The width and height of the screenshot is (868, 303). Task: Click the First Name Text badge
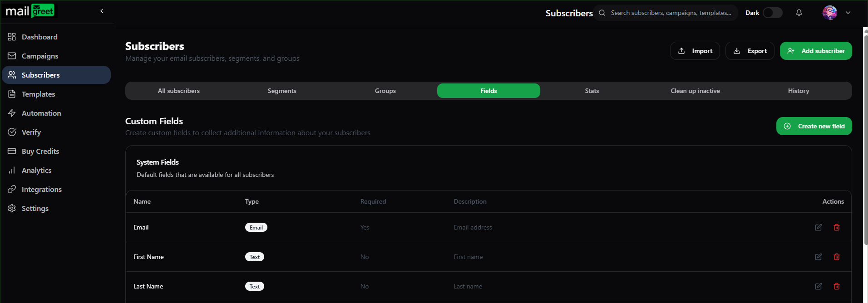pyautogui.click(x=255, y=257)
